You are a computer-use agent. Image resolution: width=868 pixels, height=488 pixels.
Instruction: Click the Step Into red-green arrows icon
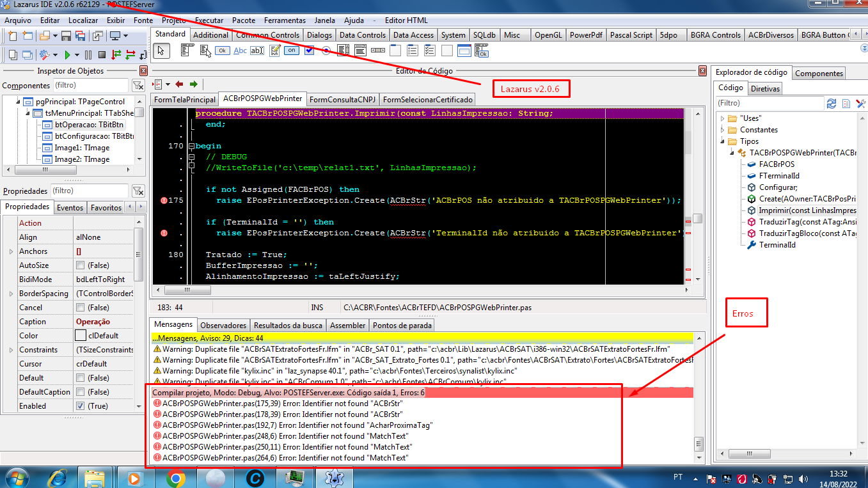tap(116, 55)
